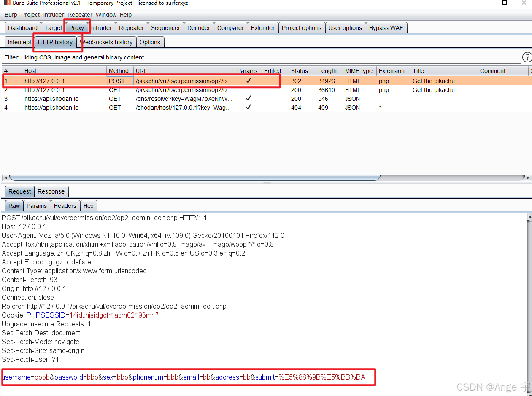Sort history by the Extension column
Screen dimensions: 532x396
(x=393, y=71)
